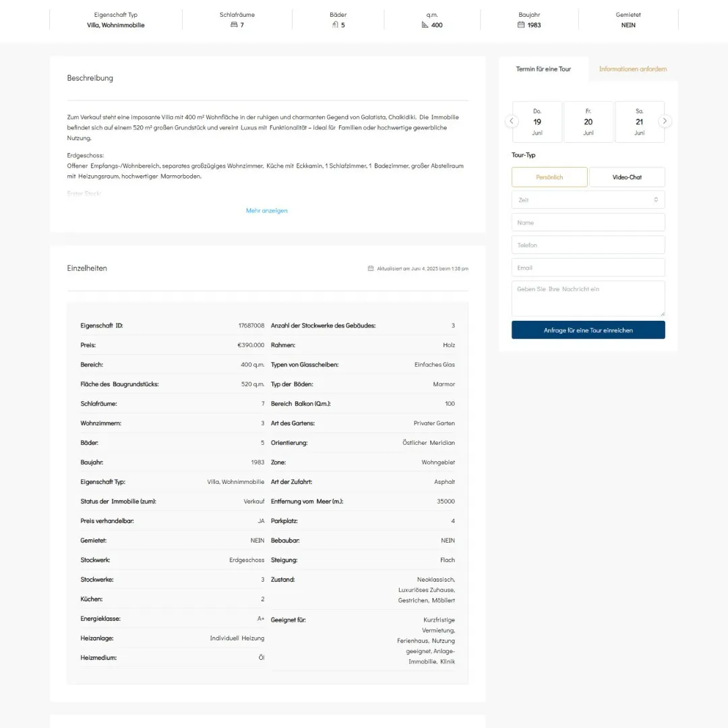The width and height of the screenshot is (728, 728).
Task: Switch to Termin für eine Tour tab
Action: point(543,69)
